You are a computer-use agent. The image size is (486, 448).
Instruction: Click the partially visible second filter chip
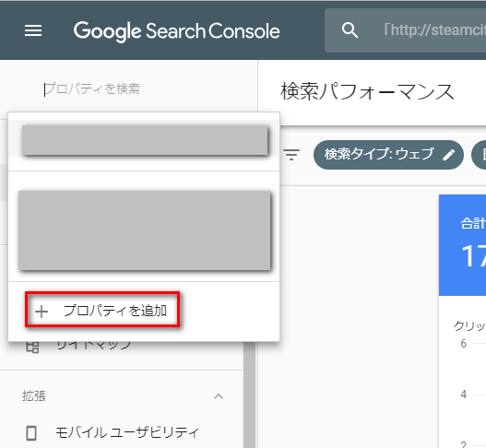tap(479, 155)
